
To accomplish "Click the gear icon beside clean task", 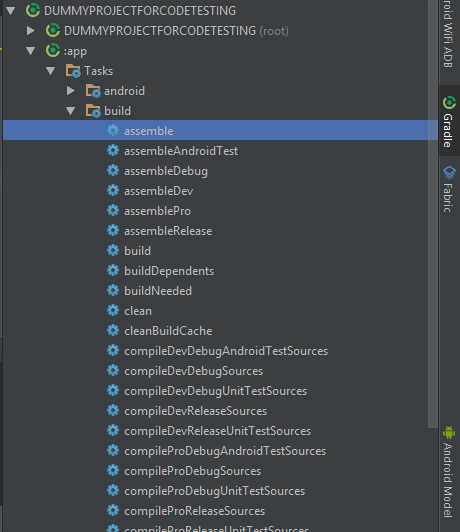I will 113,310.
